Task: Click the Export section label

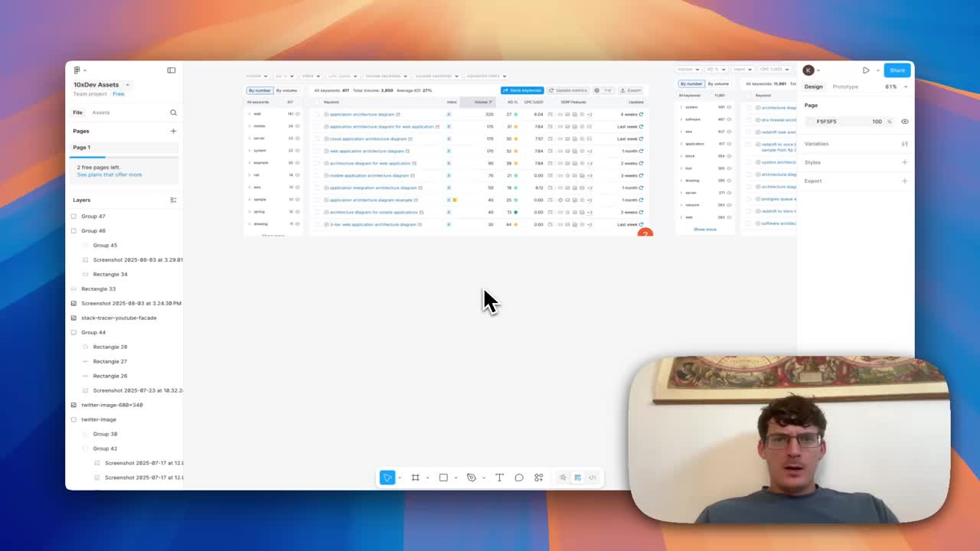Action: [x=813, y=181]
